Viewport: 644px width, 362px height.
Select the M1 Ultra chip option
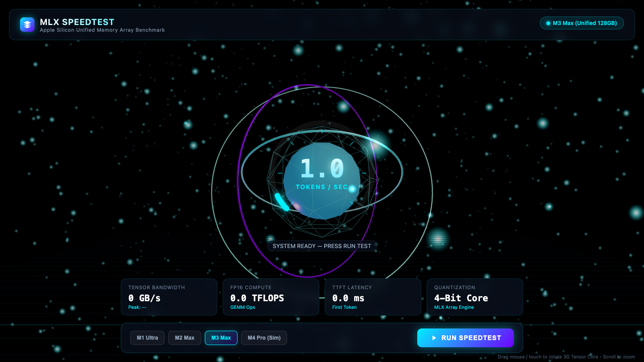click(148, 338)
